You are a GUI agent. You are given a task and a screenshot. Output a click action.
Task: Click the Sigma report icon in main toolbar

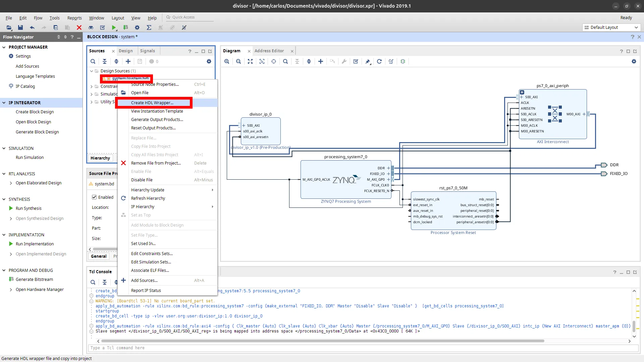[149, 27]
